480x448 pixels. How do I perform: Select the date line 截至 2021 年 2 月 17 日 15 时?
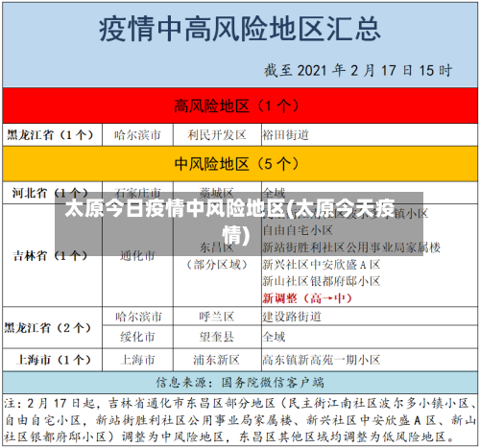[x=358, y=71]
